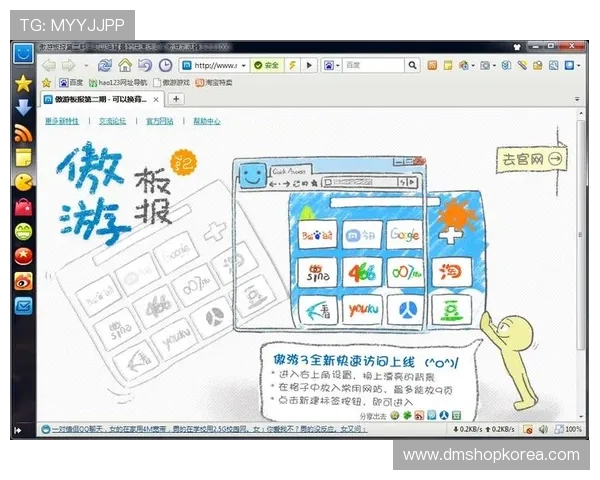Click the scrolling news ticker link
The image size is (600, 480).
point(209,430)
